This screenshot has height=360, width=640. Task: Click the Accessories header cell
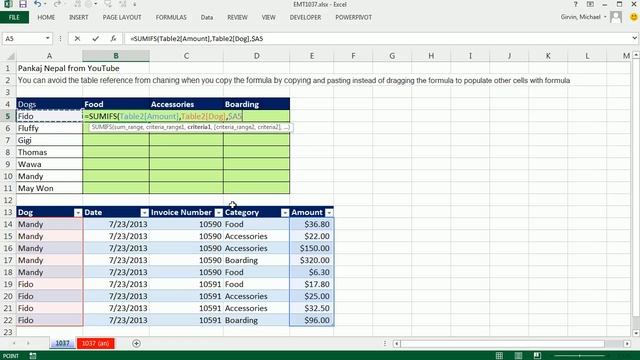coord(186,104)
